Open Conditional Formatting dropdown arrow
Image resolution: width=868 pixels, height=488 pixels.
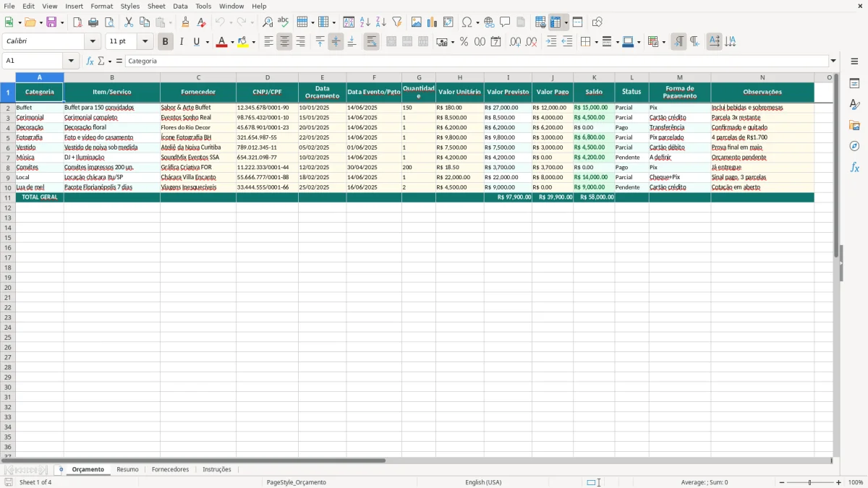[663, 42]
